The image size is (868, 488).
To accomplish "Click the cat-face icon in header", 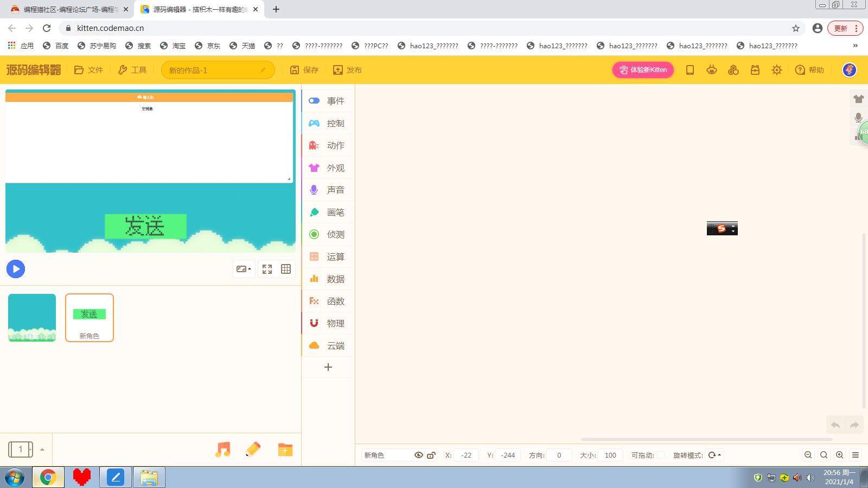I will 712,70.
